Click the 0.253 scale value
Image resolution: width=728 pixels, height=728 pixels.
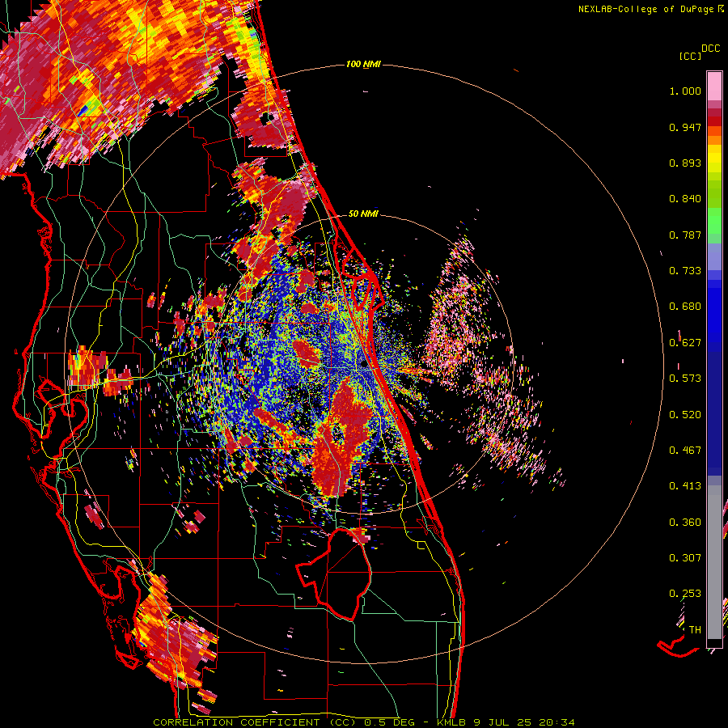(x=685, y=594)
